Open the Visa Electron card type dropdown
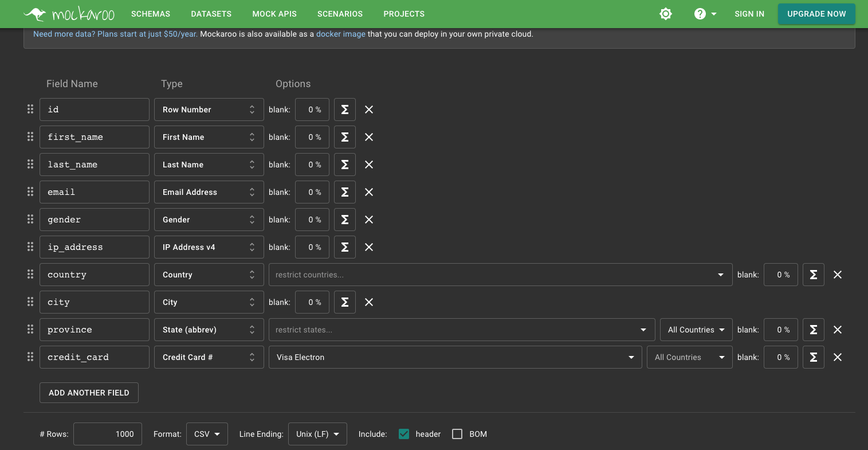Viewport: 868px width, 450px height. [x=455, y=357]
